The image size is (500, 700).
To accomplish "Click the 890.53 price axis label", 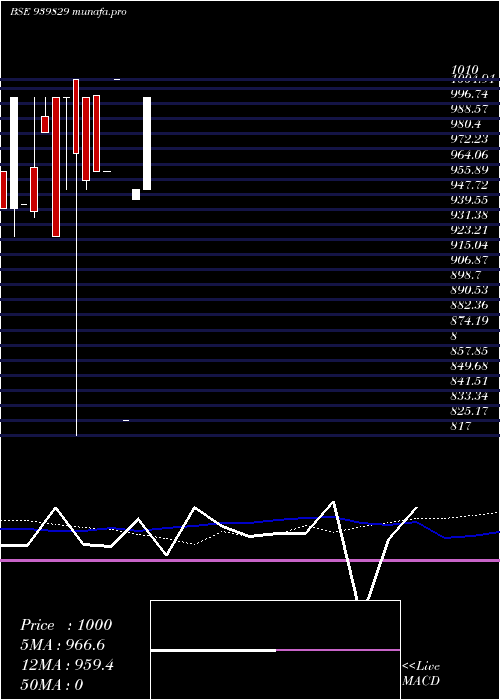I will tap(469, 291).
